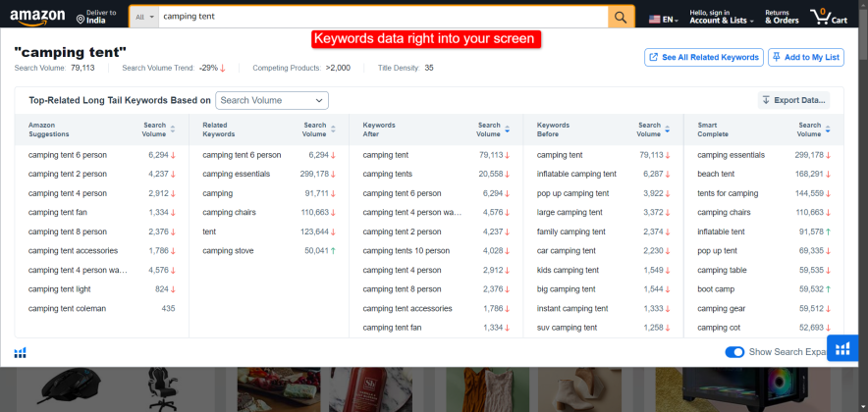This screenshot has width=868, height=412.
Task: Sort Keywords After by Search Volume arrows
Action: pyautogui.click(x=507, y=129)
